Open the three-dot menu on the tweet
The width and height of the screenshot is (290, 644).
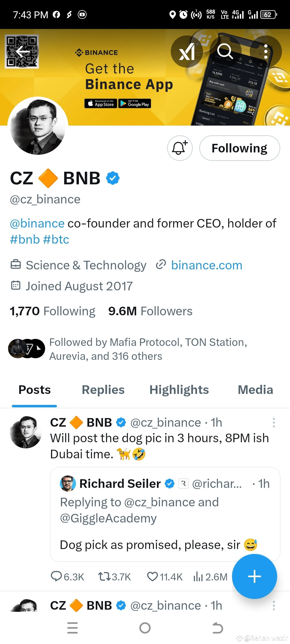pos(274,422)
